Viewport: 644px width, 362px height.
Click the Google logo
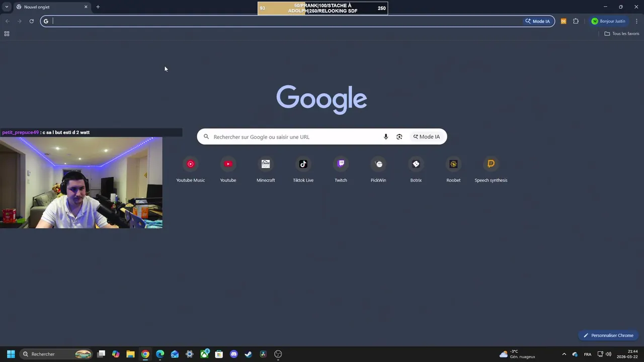[x=321, y=100]
